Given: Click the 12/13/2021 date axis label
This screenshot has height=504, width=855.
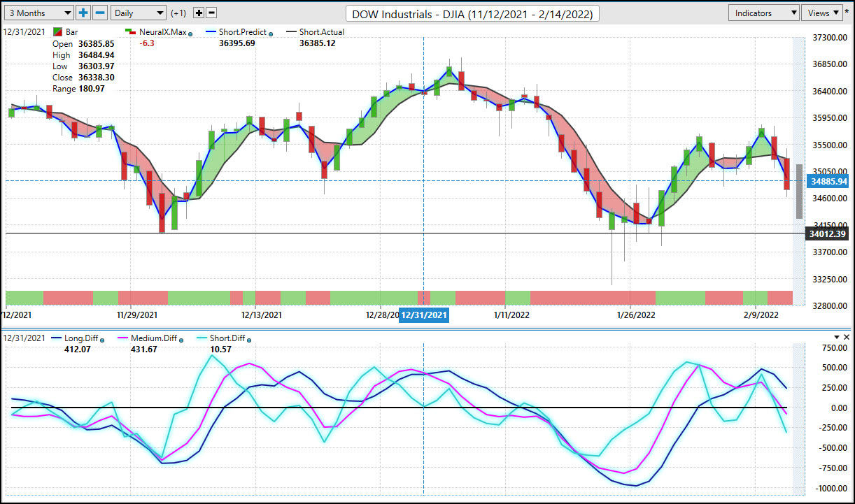Looking at the screenshot, I should coord(262,315).
